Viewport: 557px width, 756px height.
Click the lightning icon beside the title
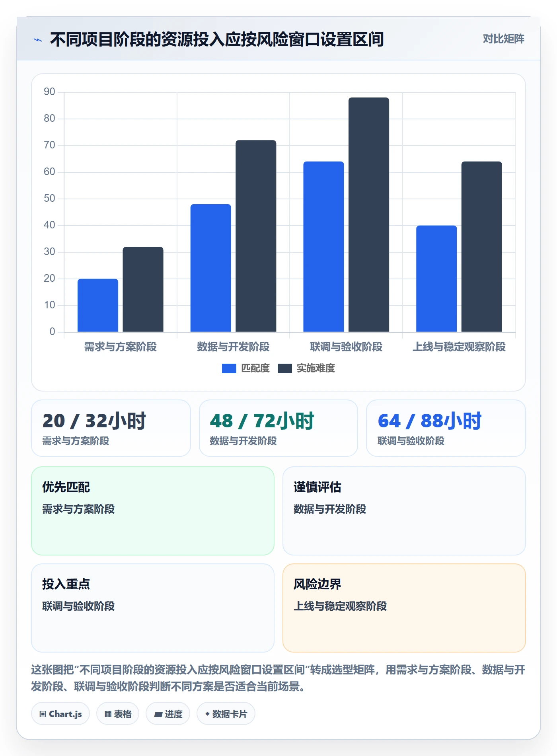point(38,40)
